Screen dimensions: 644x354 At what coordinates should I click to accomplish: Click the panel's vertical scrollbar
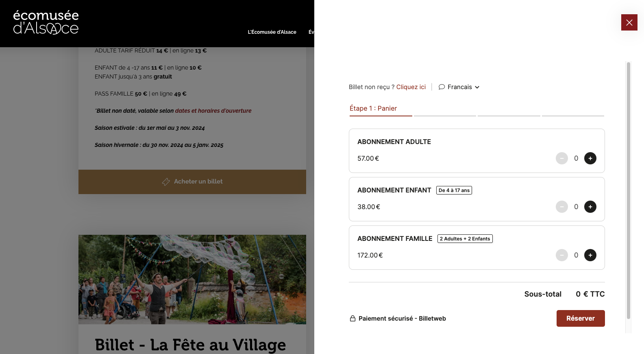(628, 191)
